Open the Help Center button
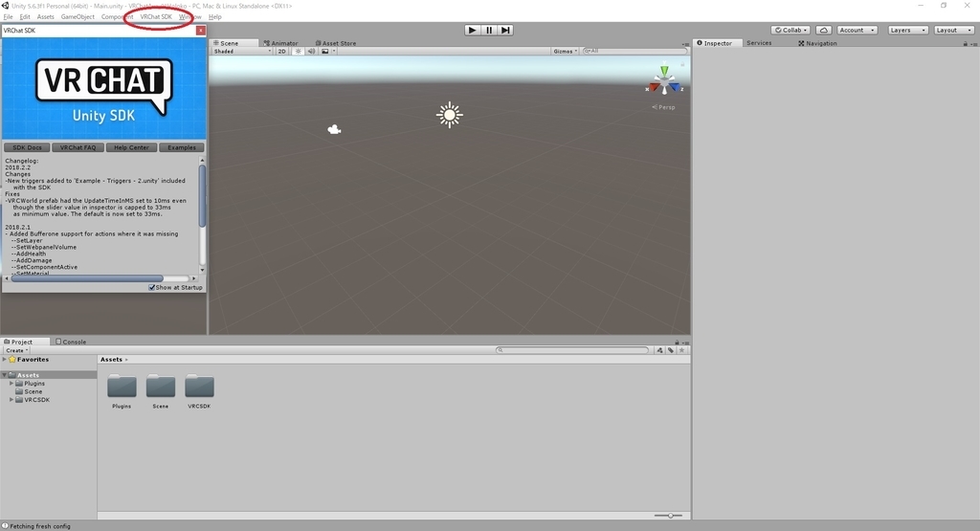This screenshot has height=531, width=980. [131, 147]
